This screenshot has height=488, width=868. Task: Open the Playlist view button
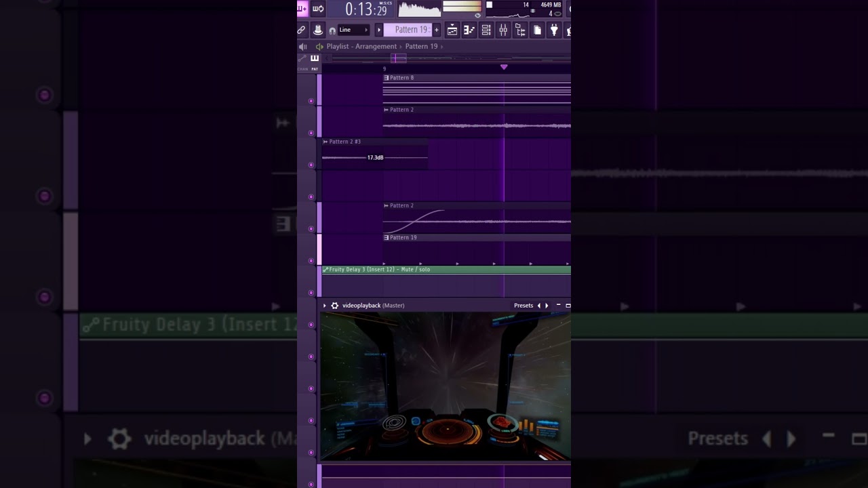[x=452, y=30]
